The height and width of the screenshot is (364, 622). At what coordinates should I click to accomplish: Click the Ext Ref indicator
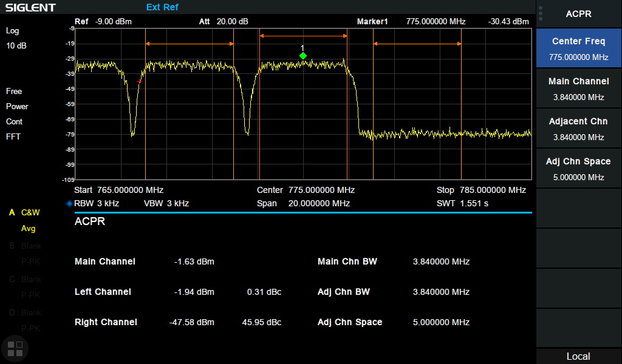(x=162, y=7)
